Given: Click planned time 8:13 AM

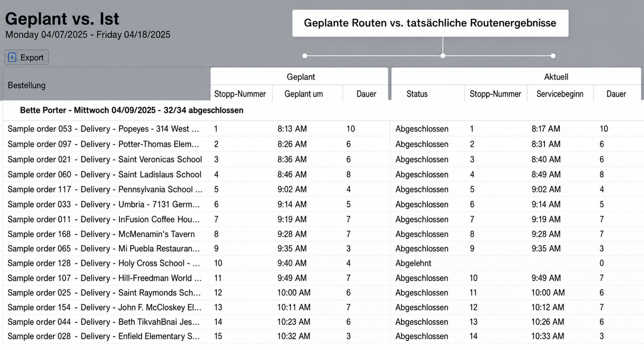Looking at the screenshot, I should tap(292, 129).
